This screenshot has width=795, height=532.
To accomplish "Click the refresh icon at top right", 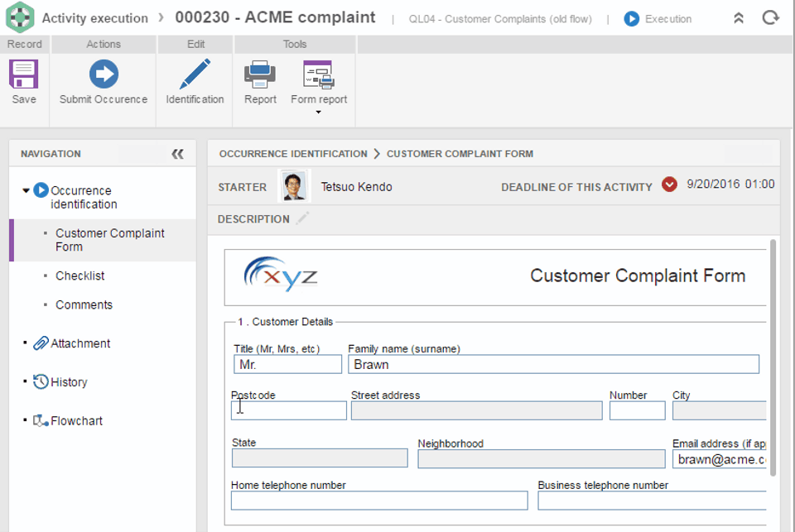I will tap(771, 17).
